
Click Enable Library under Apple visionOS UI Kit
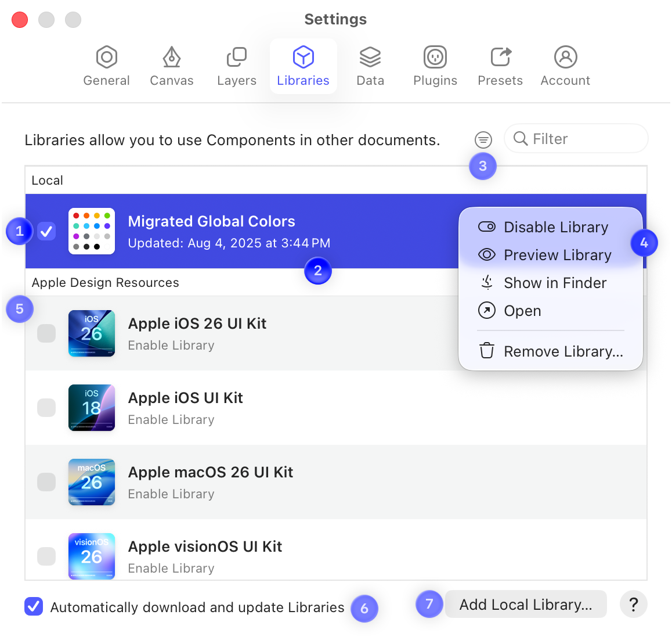[x=171, y=569]
